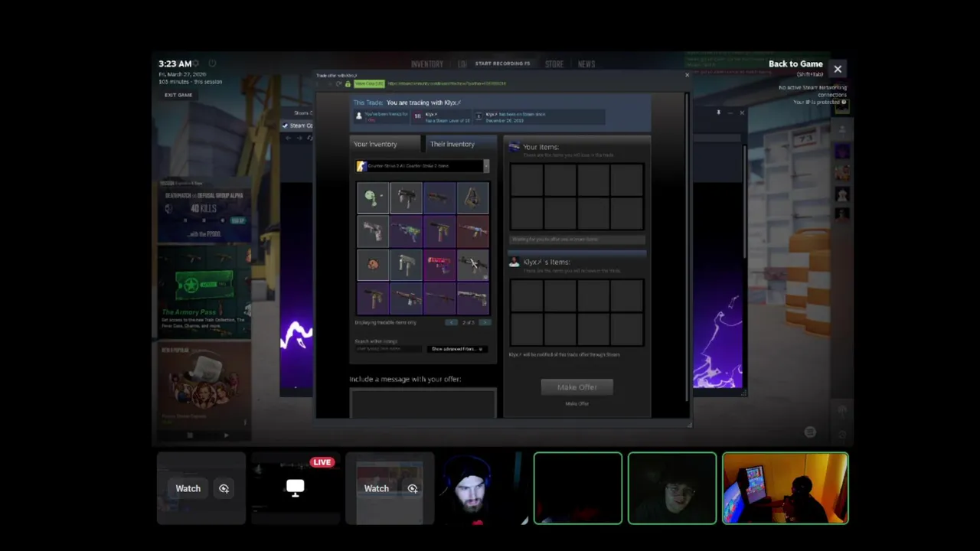
Task: Open pop-out icon beside first Watch
Action: point(224,488)
